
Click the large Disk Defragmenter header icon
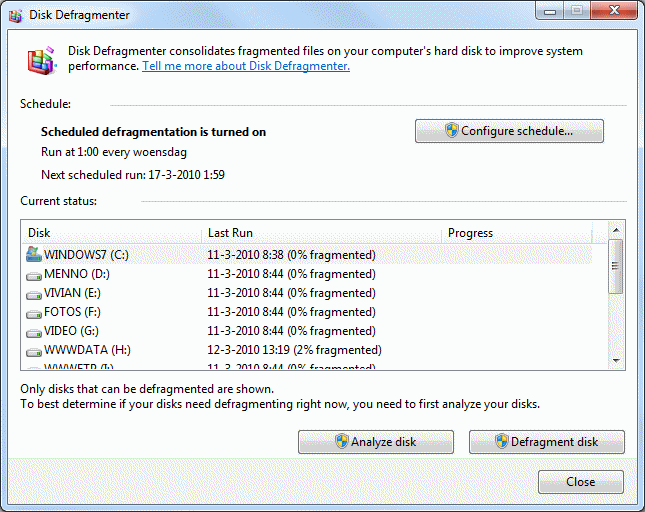[x=42, y=60]
